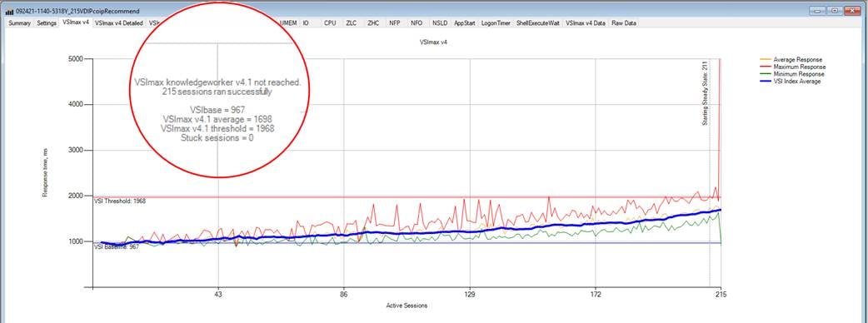Switch to the AppStart tab
Viewport: 868px width, 323px height.
click(x=465, y=23)
